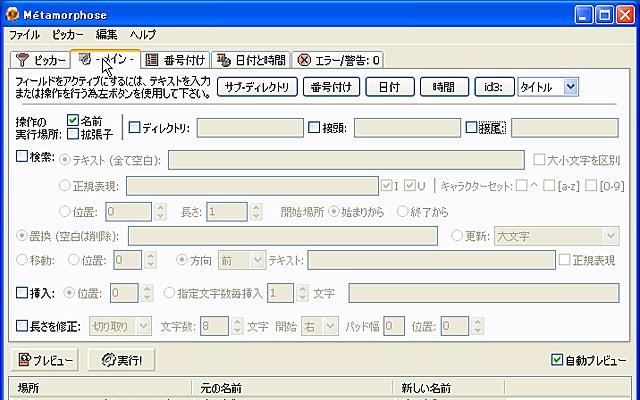Click the 検索 text input field
The image size is (640, 400).
point(346,160)
